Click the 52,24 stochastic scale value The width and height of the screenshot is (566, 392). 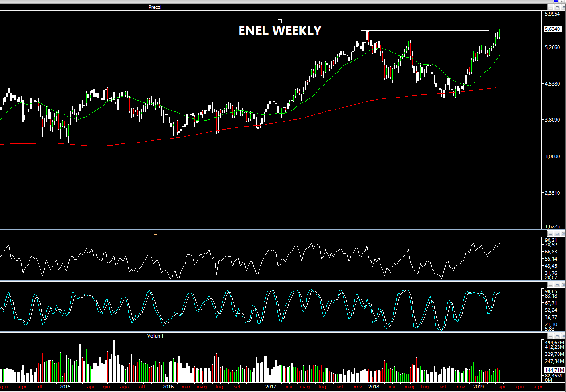click(551, 310)
